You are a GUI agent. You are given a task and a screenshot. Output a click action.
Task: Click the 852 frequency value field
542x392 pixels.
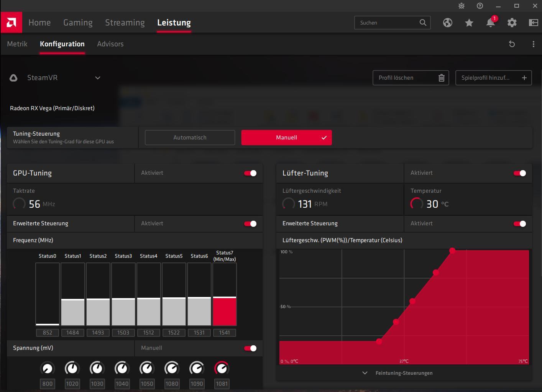tap(48, 333)
